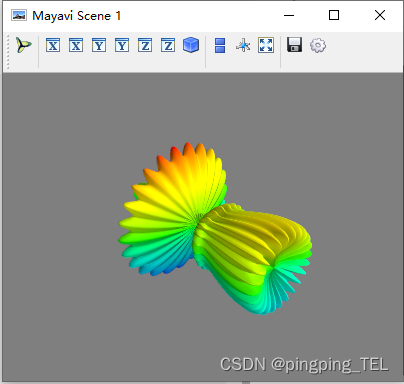Save the scene with floppy disk icon
404x384 pixels.
coord(295,45)
